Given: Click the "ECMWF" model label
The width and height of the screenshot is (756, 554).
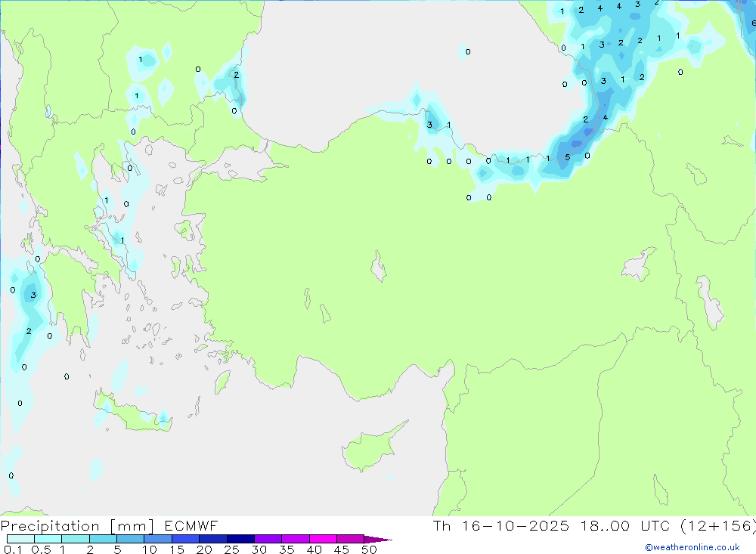Looking at the screenshot, I should click(191, 526).
